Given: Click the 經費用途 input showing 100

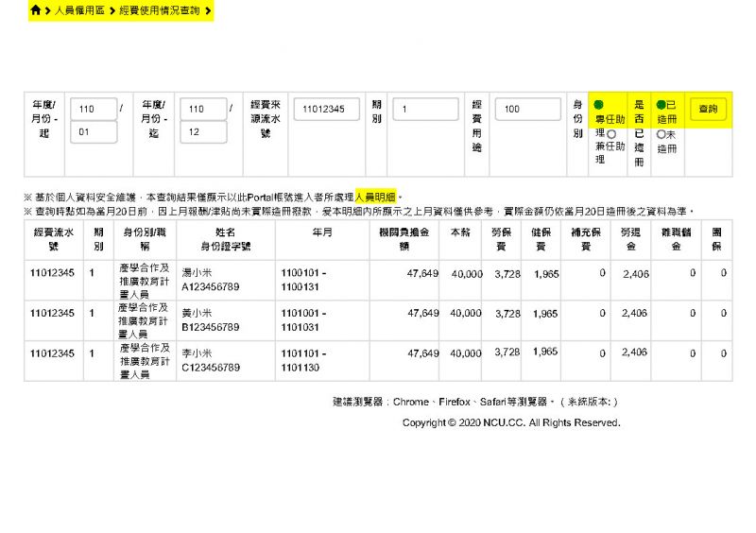Looking at the screenshot, I should tap(528, 110).
